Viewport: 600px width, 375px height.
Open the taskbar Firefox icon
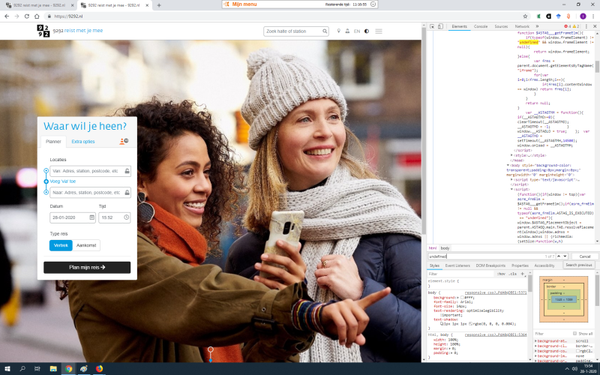tap(99, 369)
